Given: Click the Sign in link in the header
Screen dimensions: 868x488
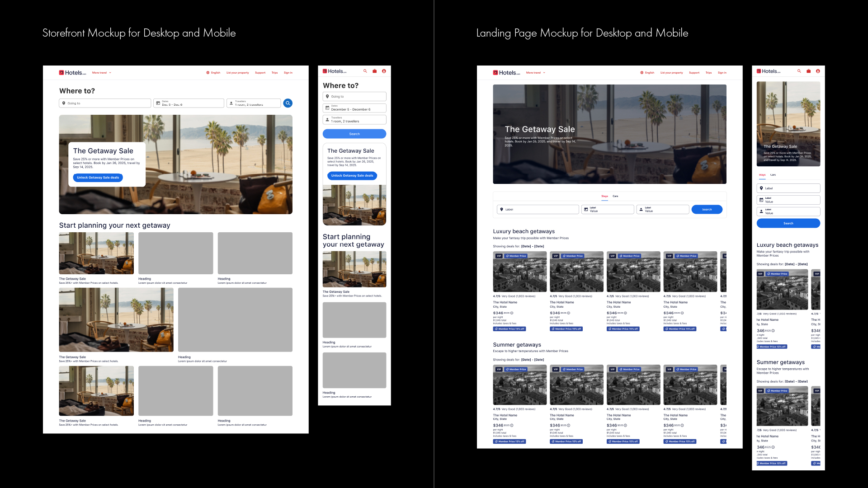Looking at the screenshot, I should (288, 72).
